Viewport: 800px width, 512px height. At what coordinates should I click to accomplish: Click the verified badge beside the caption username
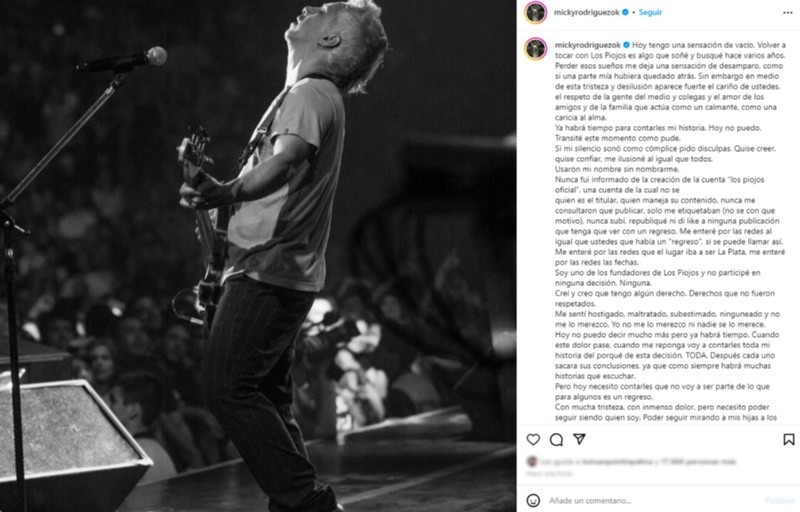pos(626,45)
